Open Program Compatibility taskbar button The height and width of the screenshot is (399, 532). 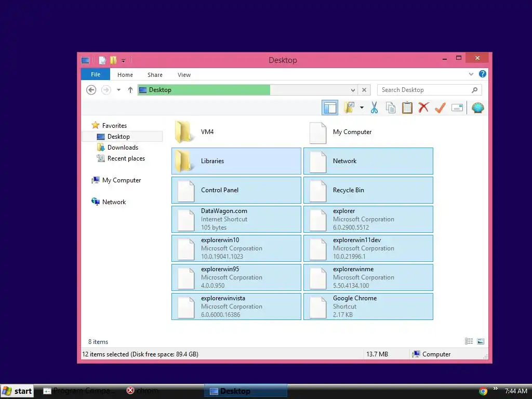79,391
